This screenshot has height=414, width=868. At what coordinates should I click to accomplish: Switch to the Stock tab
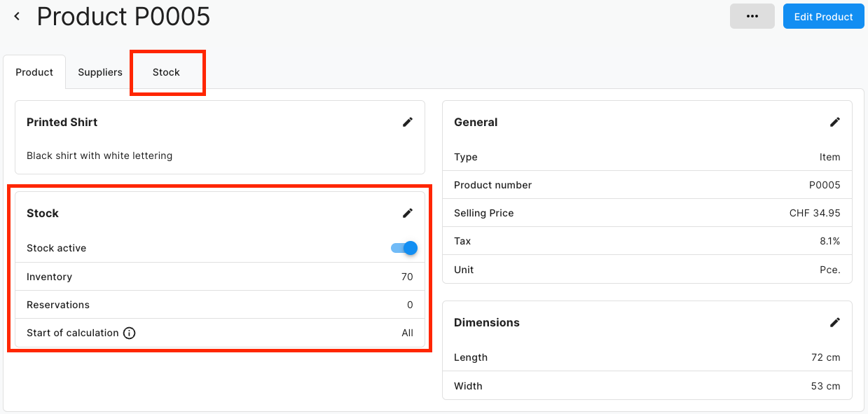coord(166,72)
